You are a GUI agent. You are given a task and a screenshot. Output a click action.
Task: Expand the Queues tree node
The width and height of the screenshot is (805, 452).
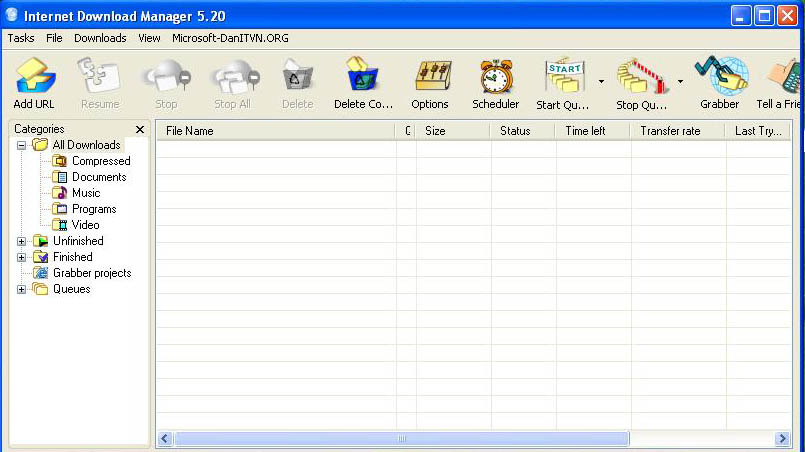[21, 289]
